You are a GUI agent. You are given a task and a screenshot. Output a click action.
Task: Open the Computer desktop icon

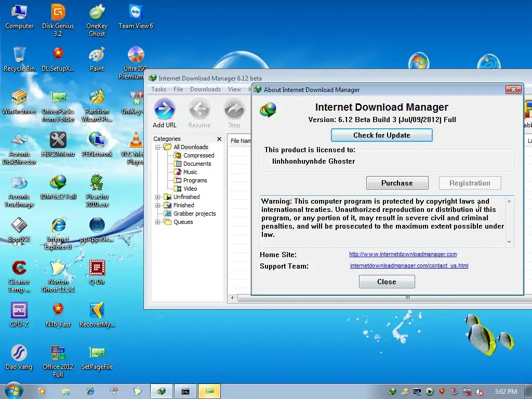coord(19,16)
